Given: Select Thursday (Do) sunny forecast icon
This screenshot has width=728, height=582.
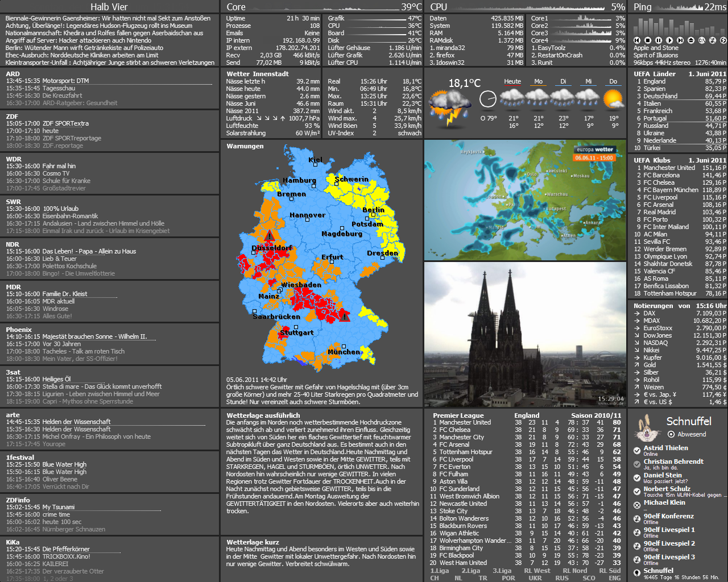Looking at the screenshot, I should [613, 98].
